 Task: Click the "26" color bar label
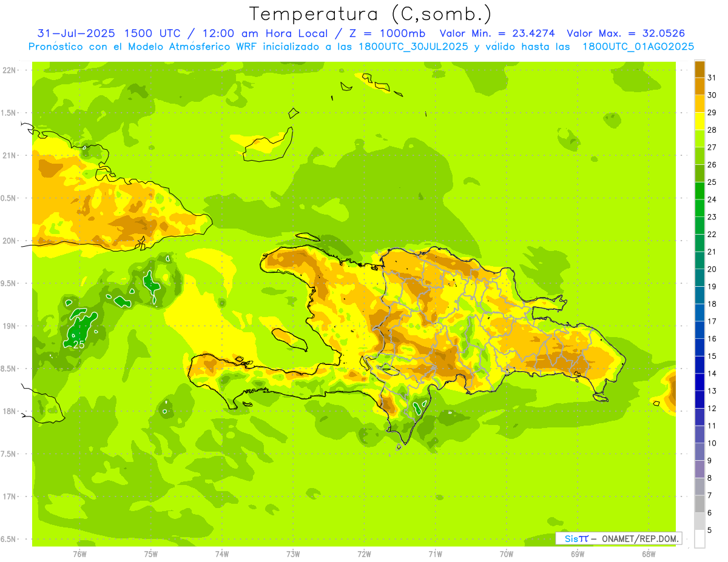[712, 165]
